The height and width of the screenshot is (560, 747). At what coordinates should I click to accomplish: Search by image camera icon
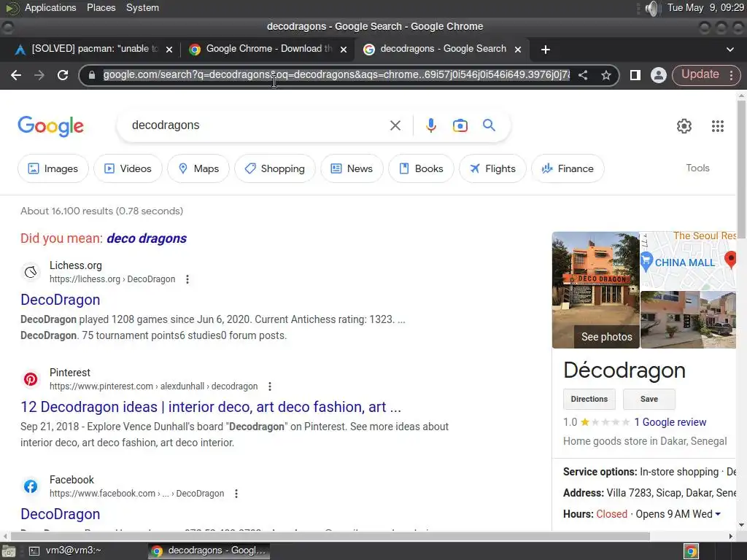[460, 125]
